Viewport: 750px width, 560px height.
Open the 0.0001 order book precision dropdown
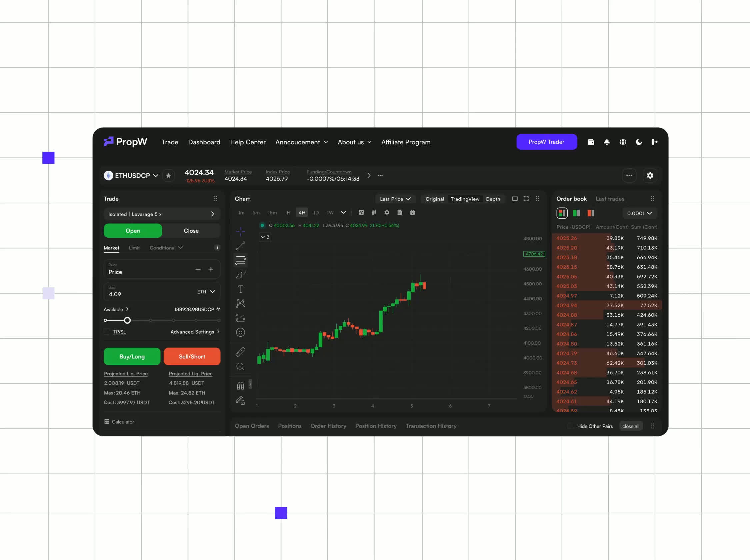click(x=639, y=213)
